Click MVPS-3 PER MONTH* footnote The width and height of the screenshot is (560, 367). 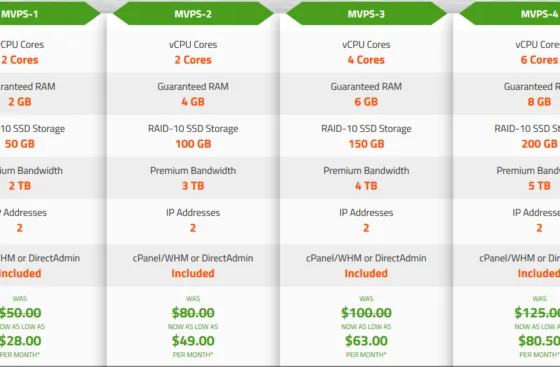click(366, 355)
